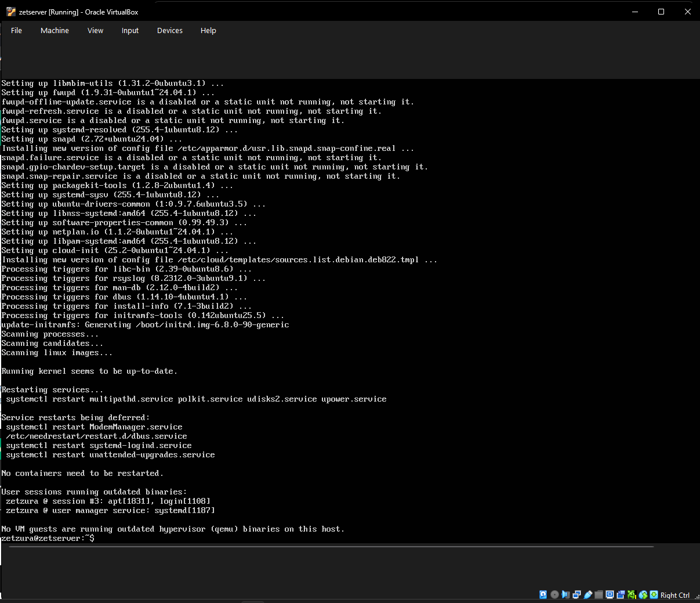
Task: Click the green CPU load indicator
Action: coord(632,594)
